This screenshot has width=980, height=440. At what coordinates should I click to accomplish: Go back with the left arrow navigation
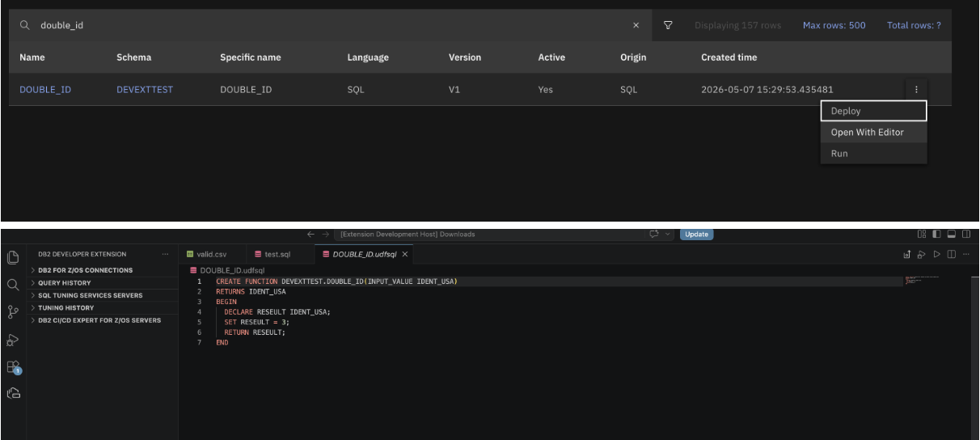pyautogui.click(x=311, y=235)
